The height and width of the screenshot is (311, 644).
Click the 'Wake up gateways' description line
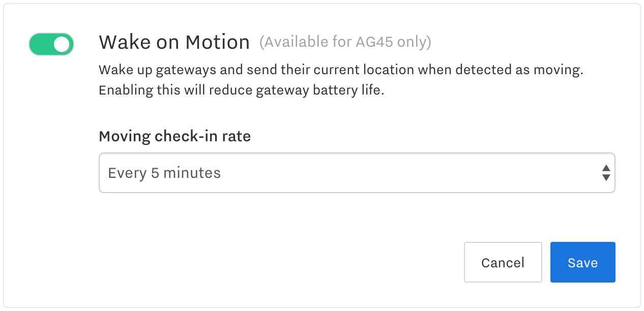coord(341,70)
